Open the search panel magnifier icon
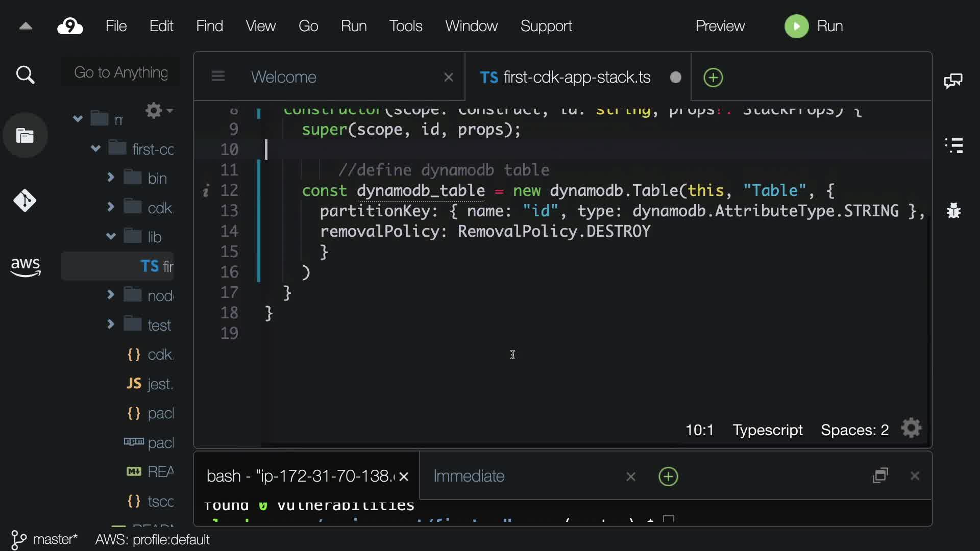The height and width of the screenshot is (551, 980). (x=25, y=75)
